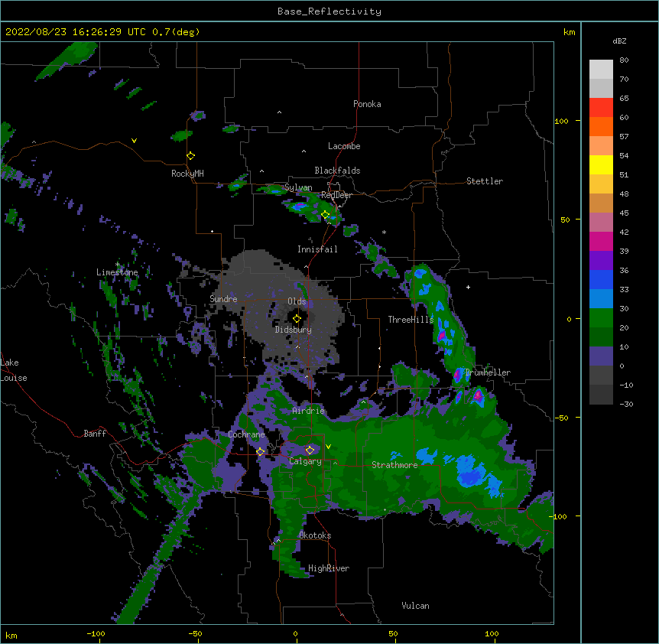
Task: Pick the light gray 80-70 dBZ swatch
Action: pos(601,70)
